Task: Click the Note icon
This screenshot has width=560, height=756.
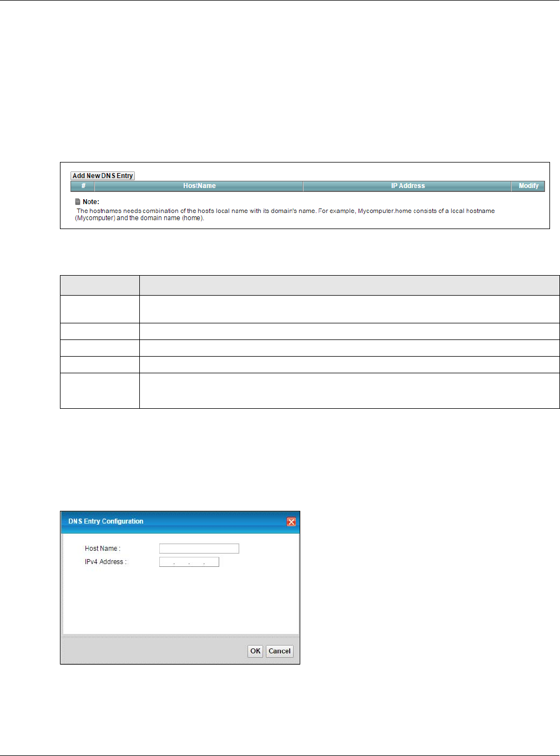Action: [x=78, y=202]
